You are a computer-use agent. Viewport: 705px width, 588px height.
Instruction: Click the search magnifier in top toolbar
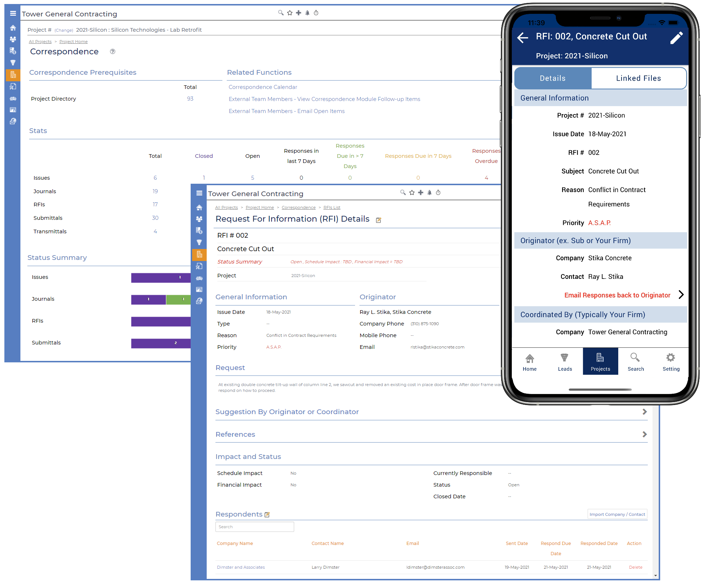(x=281, y=13)
